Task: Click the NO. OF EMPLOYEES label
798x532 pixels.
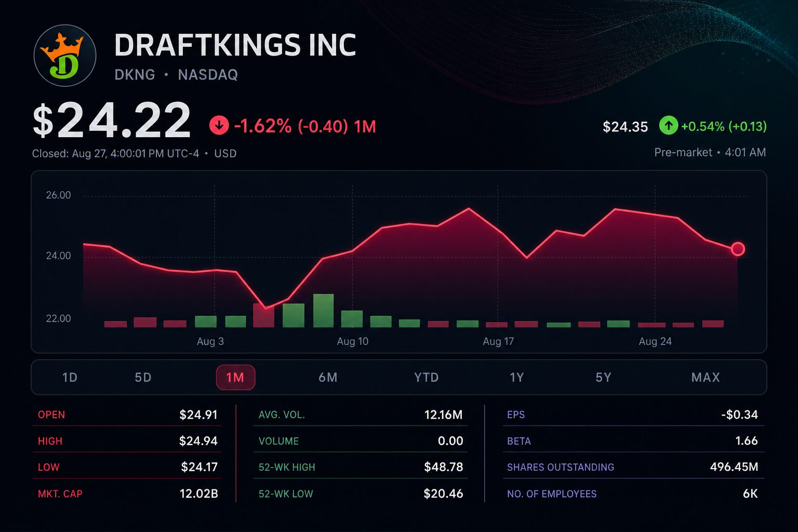Action: 552,494
